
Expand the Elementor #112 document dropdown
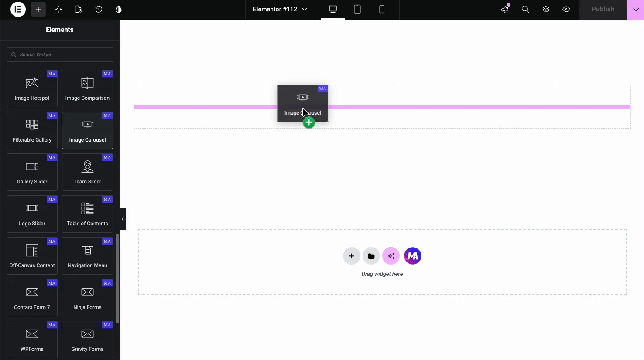click(280, 9)
